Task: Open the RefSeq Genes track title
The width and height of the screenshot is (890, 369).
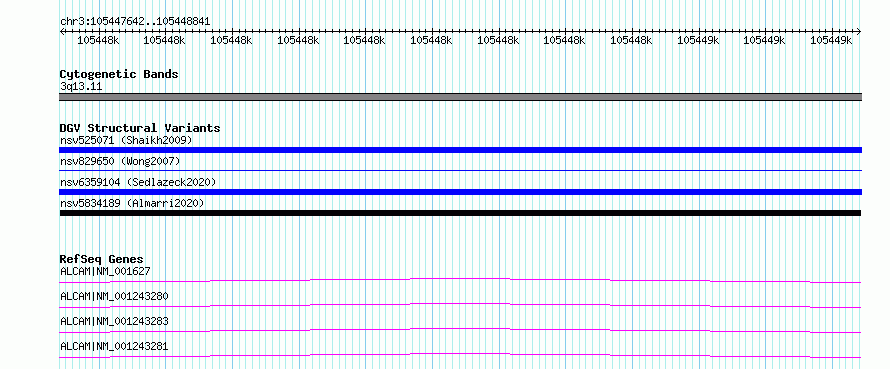Action: click(x=102, y=259)
